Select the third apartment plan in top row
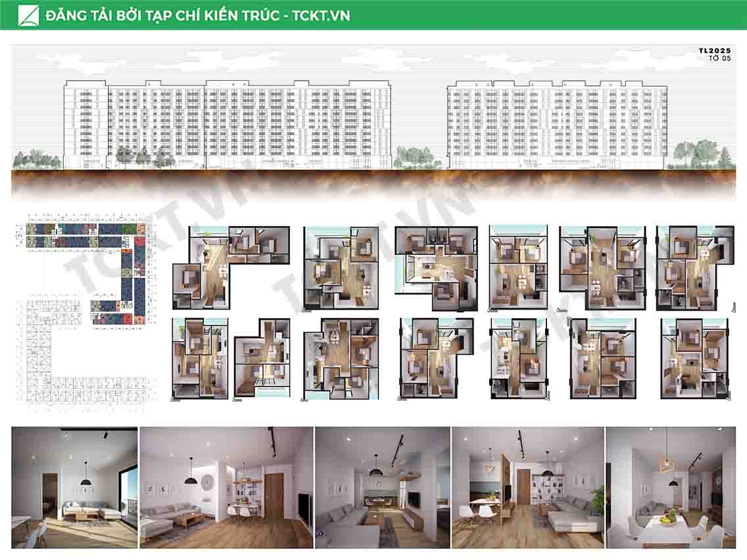Viewport: 747px width, 560px height. pyautogui.click(x=434, y=266)
